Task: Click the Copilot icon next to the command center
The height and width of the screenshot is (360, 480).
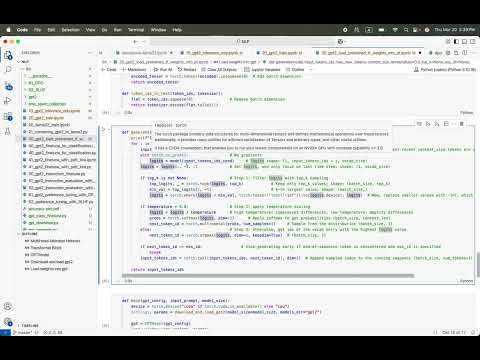Action: tap(340, 42)
